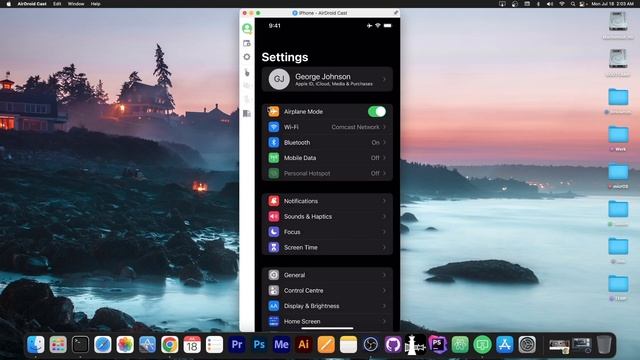This screenshot has height=360, width=640.
Task: Open the Apple menu
Action: (9, 4)
